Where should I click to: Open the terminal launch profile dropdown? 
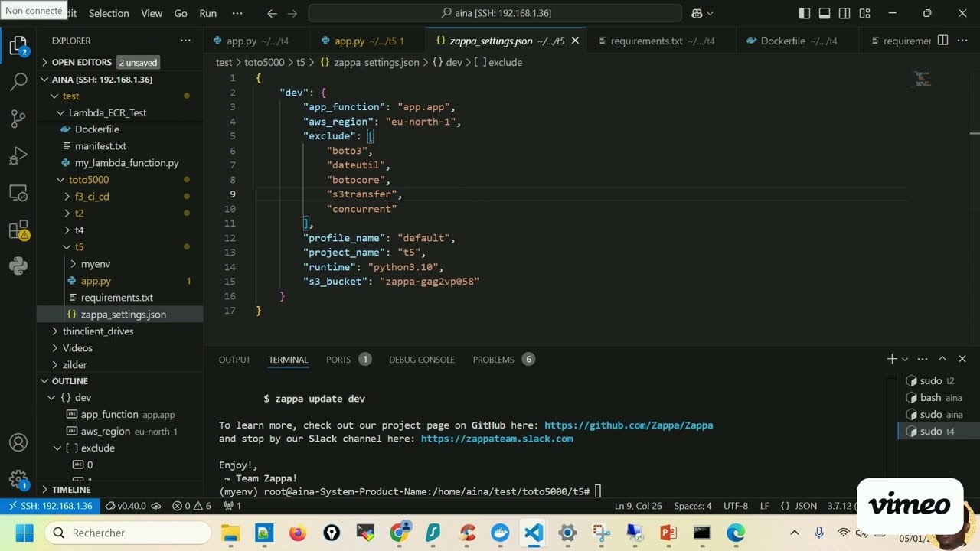tap(904, 359)
